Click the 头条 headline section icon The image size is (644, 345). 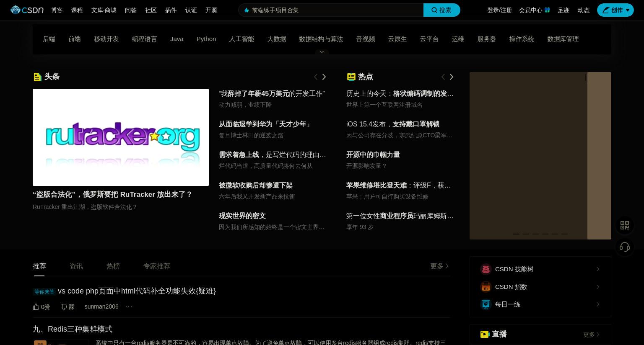[x=37, y=77]
